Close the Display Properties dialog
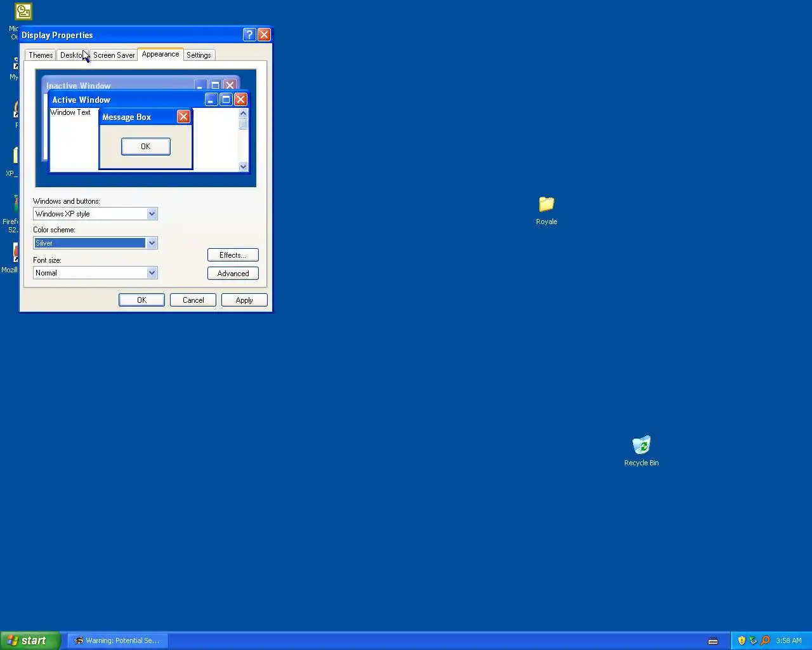This screenshot has height=650, width=812. 264,34
